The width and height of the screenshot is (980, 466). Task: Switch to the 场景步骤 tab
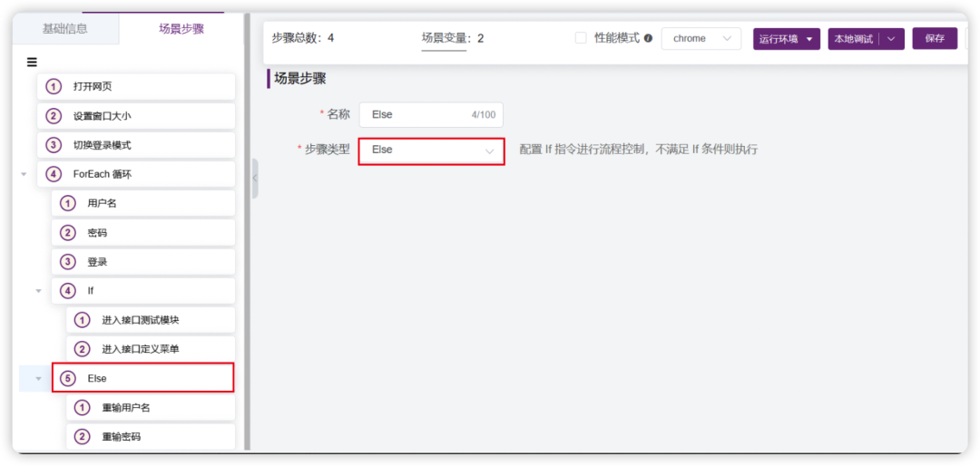pos(181,29)
